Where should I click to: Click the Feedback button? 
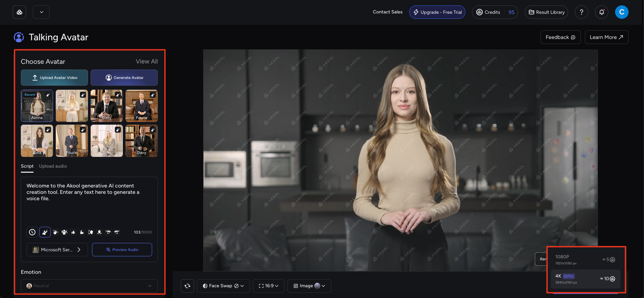(x=560, y=37)
